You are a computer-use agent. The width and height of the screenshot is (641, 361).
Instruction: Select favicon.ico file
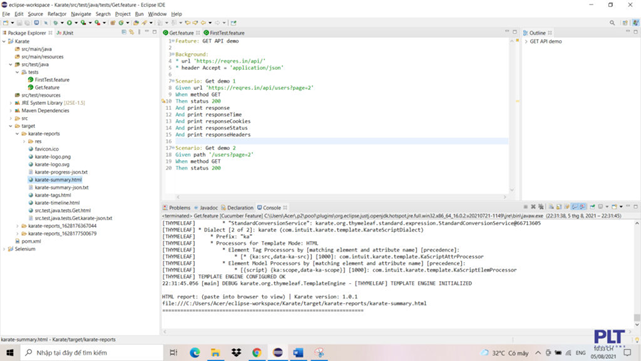[47, 149]
